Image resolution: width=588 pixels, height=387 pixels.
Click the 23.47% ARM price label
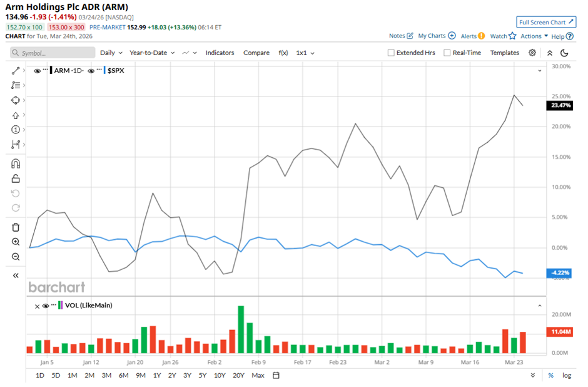click(x=560, y=105)
